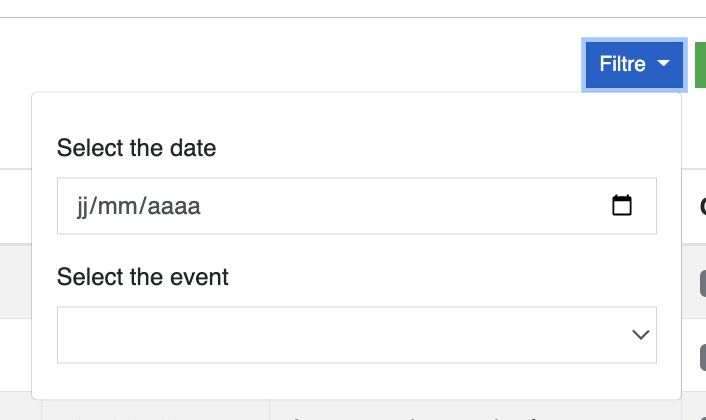The image size is (706, 420).
Task: Click the green button beside Filtre
Action: pyautogui.click(x=701, y=65)
